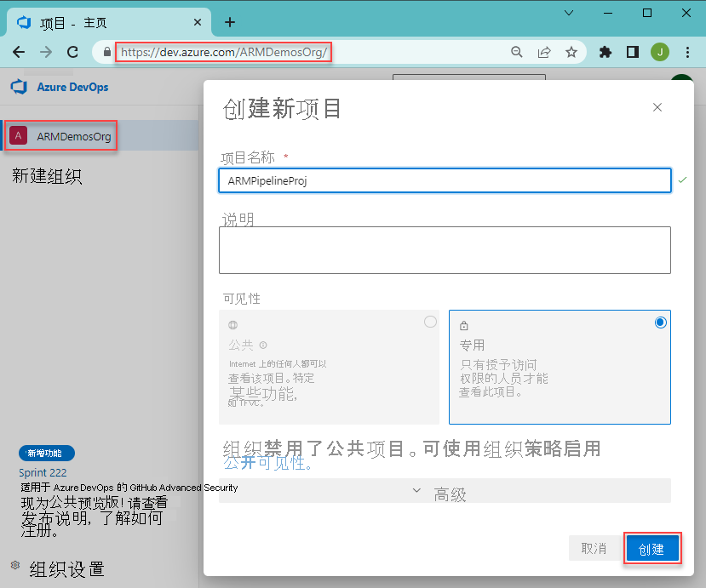Viewport: 706px width, 588px height.
Task: Click the 项目名称 input field
Action: pyautogui.click(x=444, y=180)
